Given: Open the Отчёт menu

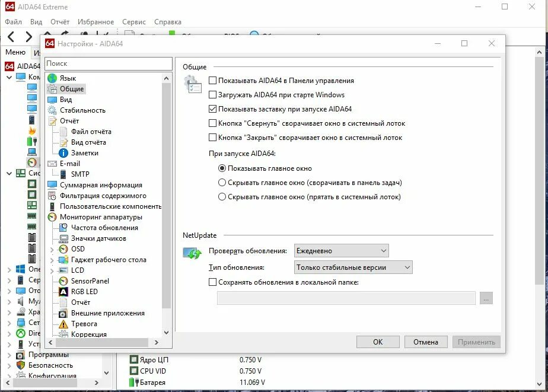Looking at the screenshot, I should tap(60, 22).
